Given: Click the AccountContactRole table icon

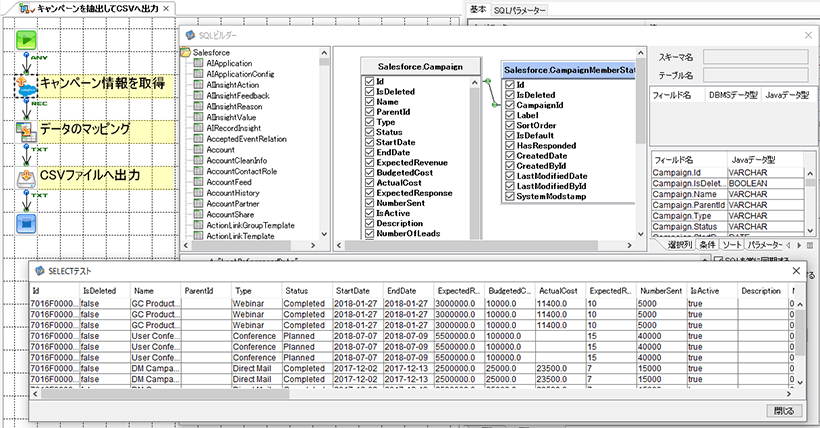Looking at the screenshot, I should (x=198, y=171).
